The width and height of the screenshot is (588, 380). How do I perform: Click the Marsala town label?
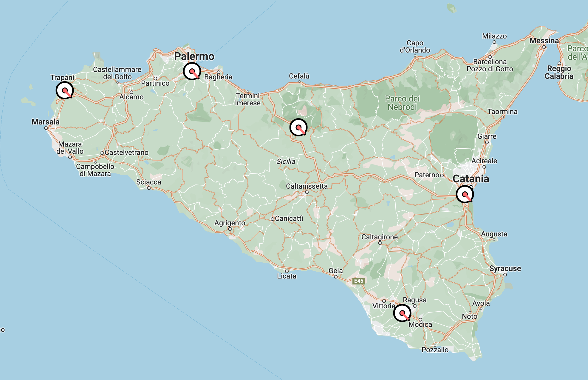click(x=46, y=122)
